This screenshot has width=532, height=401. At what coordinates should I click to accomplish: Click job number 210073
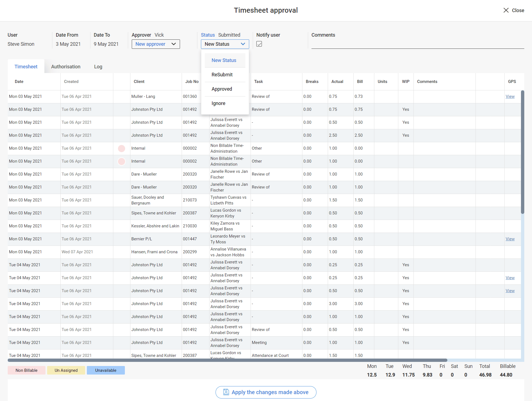click(x=190, y=200)
